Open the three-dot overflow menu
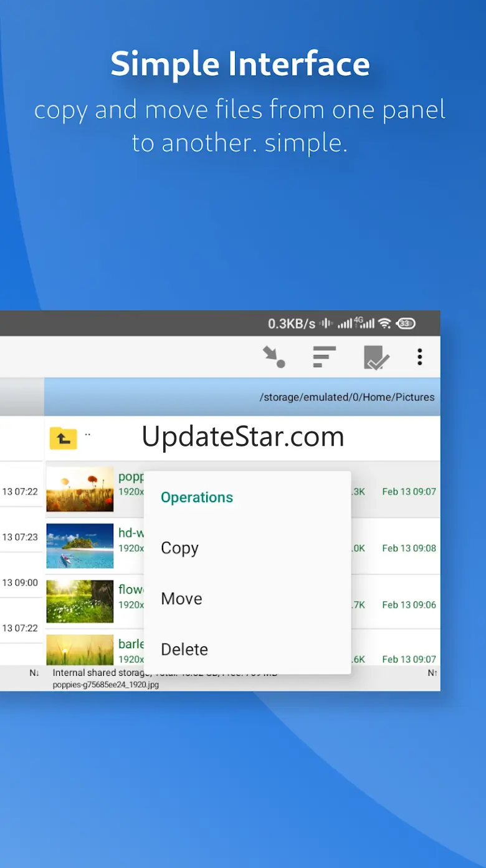Screen dimensions: 486x868 pyautogui.click(x=420, y=357)
